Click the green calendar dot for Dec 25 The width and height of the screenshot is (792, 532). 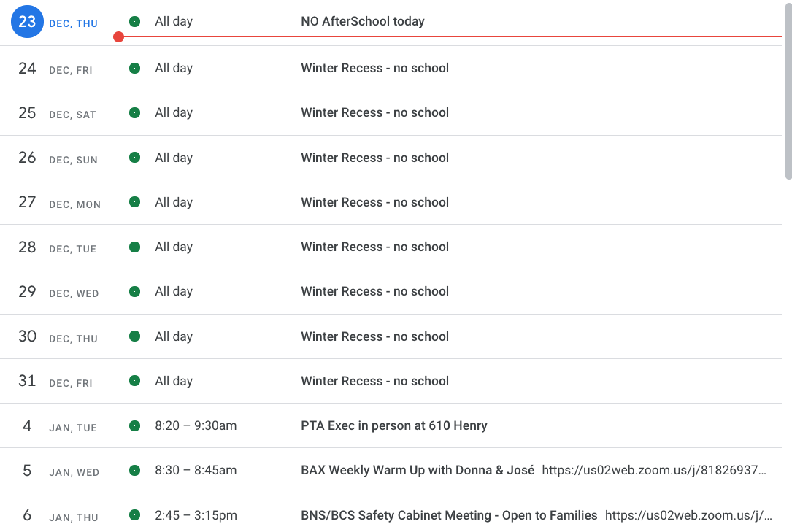coord(134,112)
